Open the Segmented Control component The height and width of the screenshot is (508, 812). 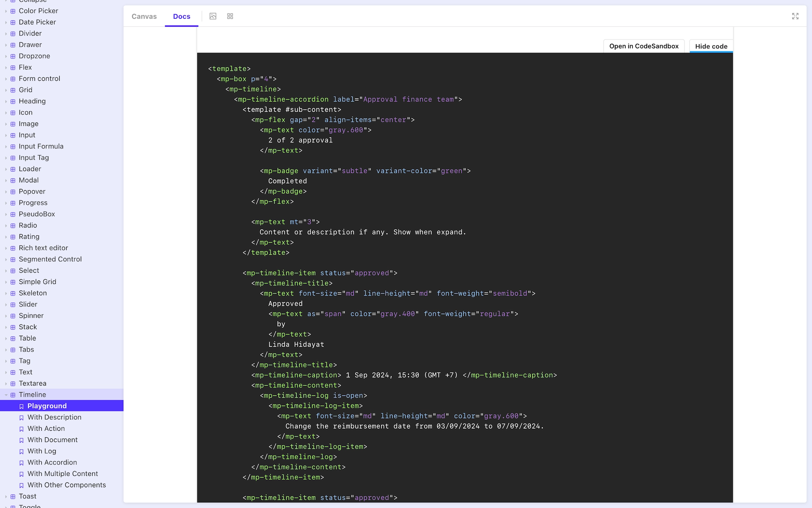click(x=50, y=259)
